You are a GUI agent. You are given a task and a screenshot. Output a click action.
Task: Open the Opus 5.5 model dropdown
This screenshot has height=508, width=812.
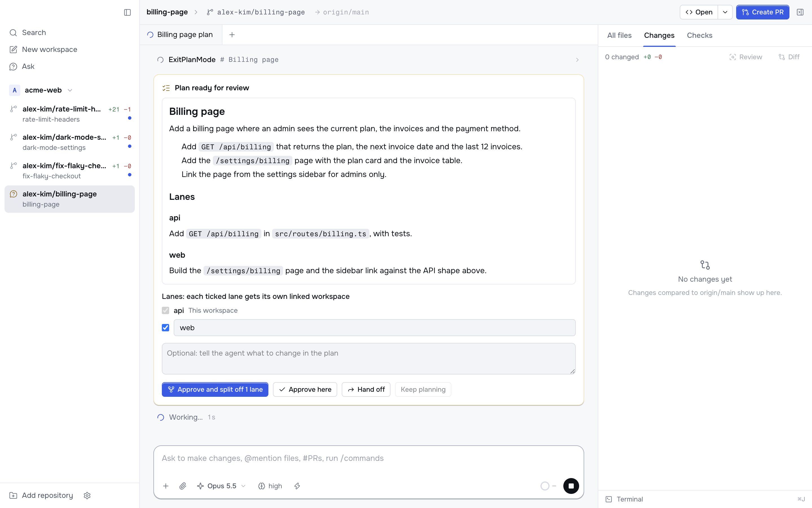tap(221, 486)
